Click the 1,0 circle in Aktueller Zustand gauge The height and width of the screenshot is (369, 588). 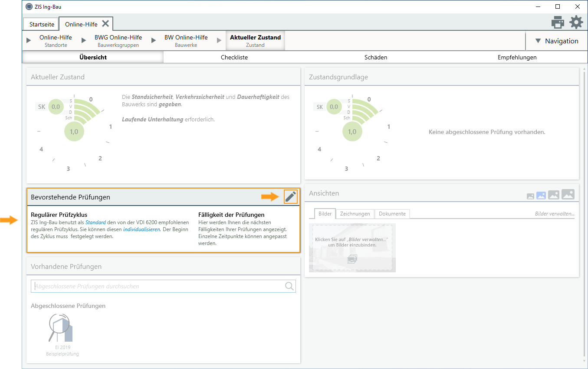click(x=74, y=131)
